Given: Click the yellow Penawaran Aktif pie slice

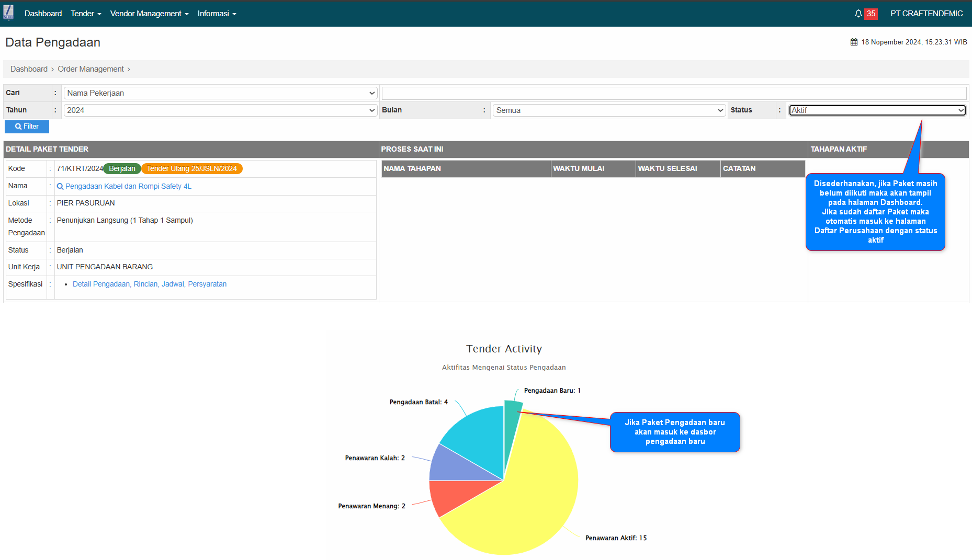Looking at the screenshot, I should 523,502.
